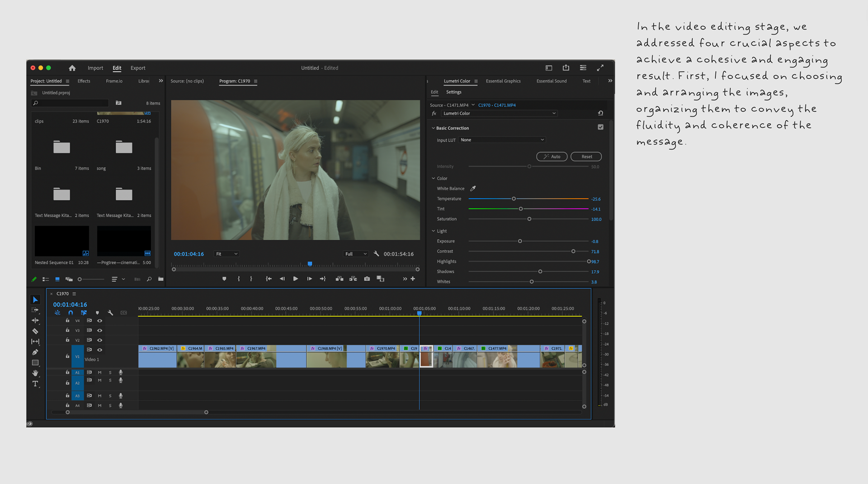Select the Razor tool in timeline toolbox
The height and width of the screenshot is (484, 868).
(35, 331)
